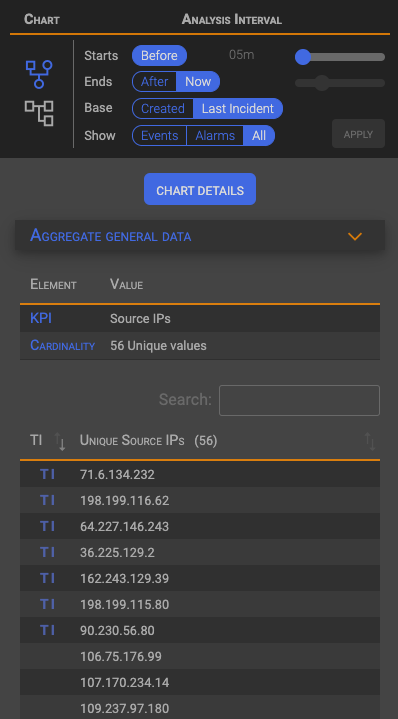Click TI icon for 64.227.146.243
The image size is (398, 719).
pyautogui.click(x=47, y=526)
